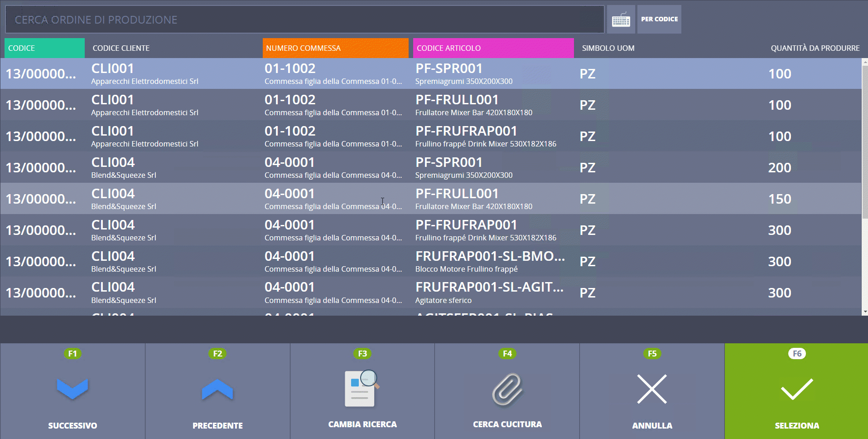The height and width of the screenshot is (439, 868).
Task: Click 13/00000... code in the highlighted first row
Action: pyautogui.click(x=41, y=74)
